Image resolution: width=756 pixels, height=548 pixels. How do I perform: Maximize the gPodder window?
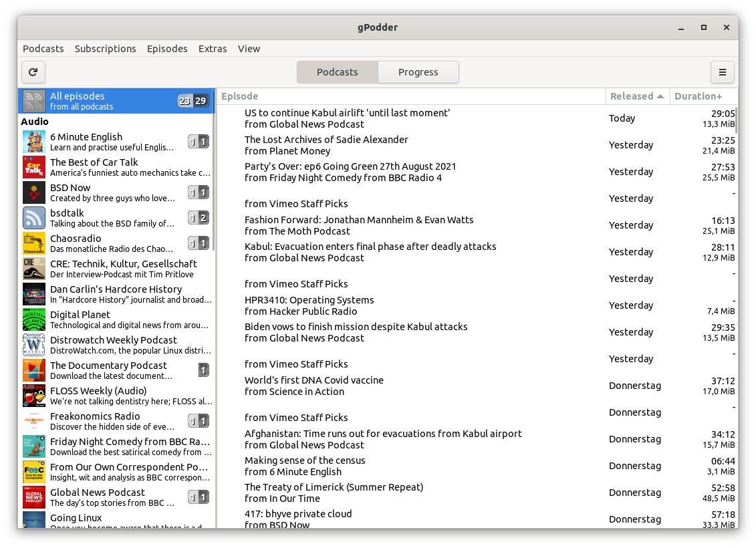703,27
